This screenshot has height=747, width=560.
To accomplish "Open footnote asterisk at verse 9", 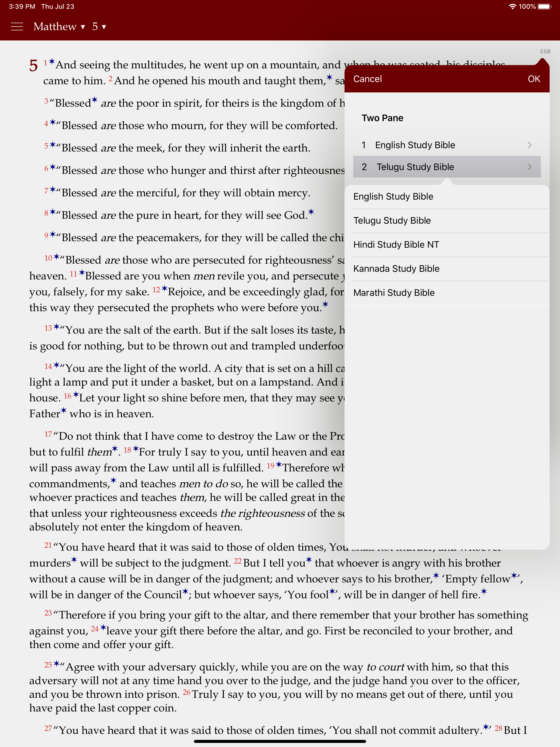I will [x=53, y=234].
